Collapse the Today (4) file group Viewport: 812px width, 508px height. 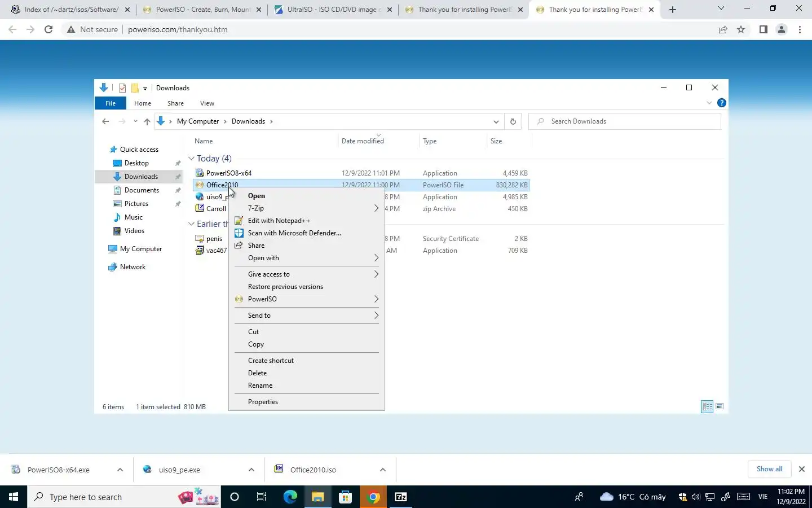point(191,159)
